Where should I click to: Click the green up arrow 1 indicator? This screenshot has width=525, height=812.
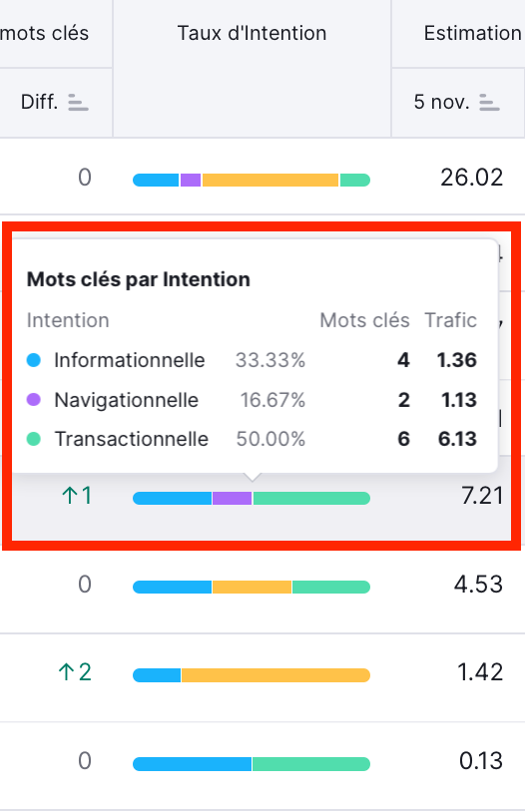click(77, 496)
